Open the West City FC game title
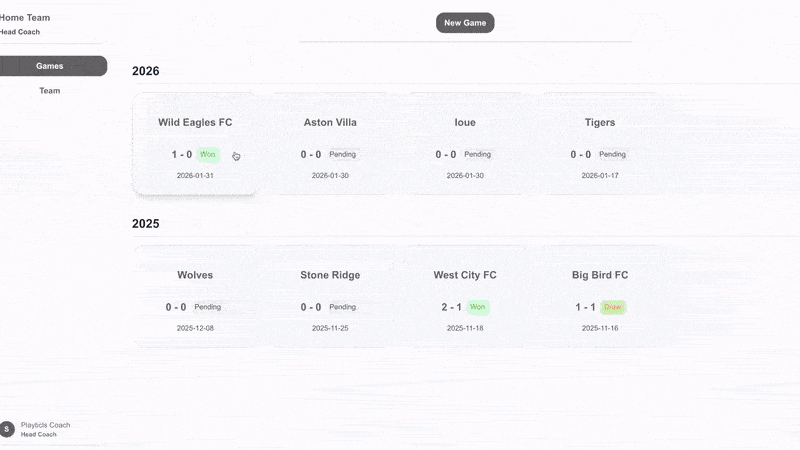800x450 pixels. [465, 275]
